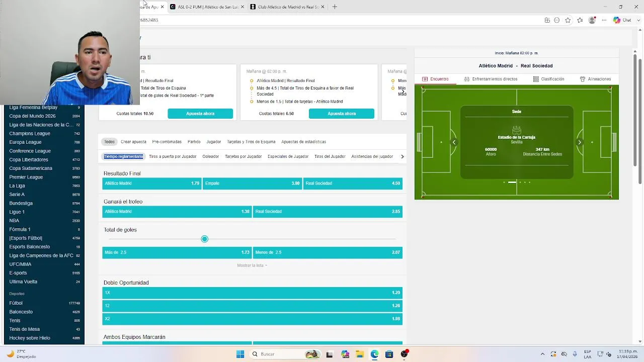Open the address bar page options circle icon
The width and height of the screenshot is (644, 362).
pyautogui.click(x=557, y=20)
